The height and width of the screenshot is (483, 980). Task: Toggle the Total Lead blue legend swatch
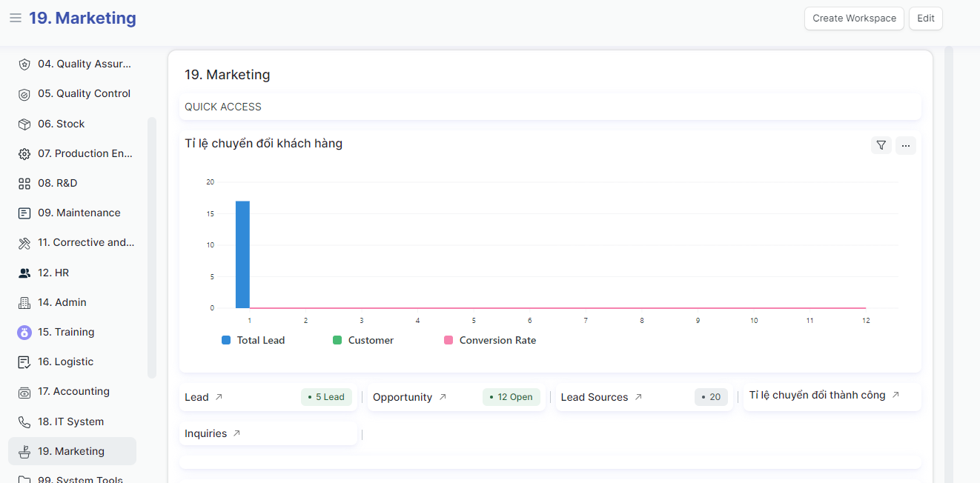226,340
